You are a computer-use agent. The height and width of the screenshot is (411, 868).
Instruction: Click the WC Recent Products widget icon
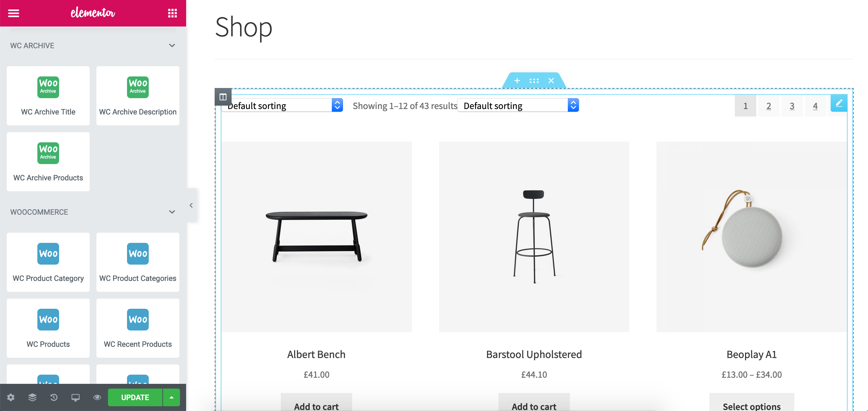tap(137, 320)
